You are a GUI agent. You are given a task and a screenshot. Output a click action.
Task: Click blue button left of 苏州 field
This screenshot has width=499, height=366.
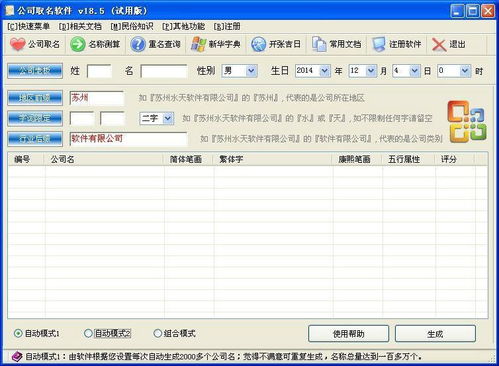point(35,98)
